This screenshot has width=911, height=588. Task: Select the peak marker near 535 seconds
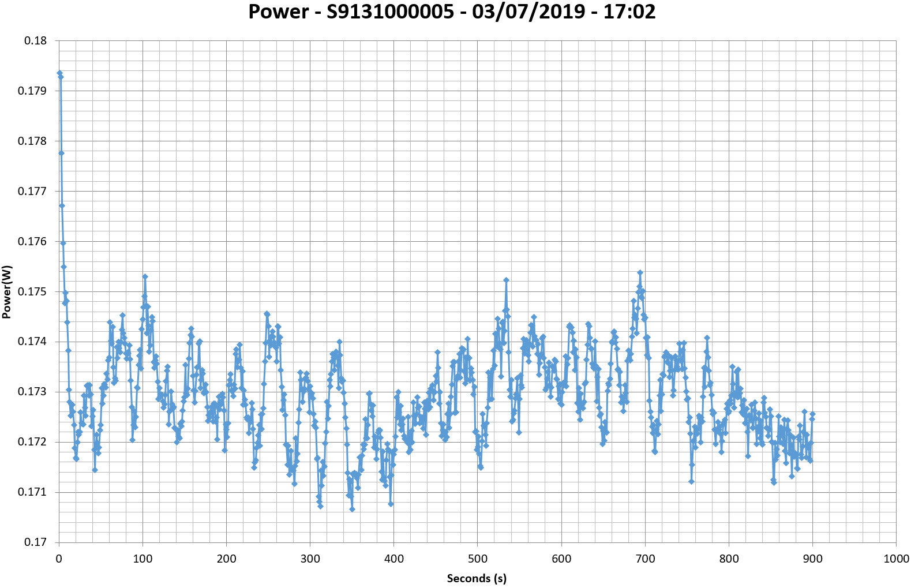(x=506, y=280)
